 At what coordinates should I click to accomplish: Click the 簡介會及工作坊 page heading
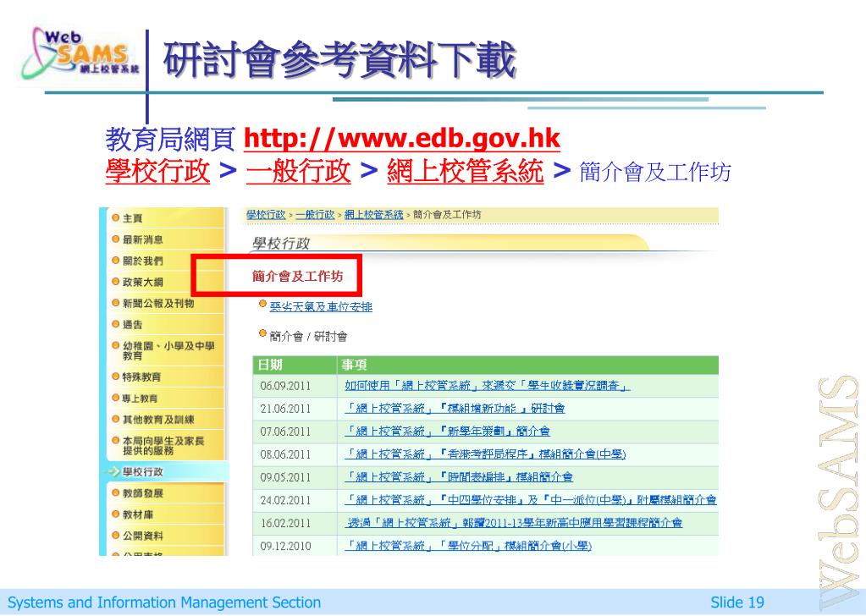pos(298,276)
